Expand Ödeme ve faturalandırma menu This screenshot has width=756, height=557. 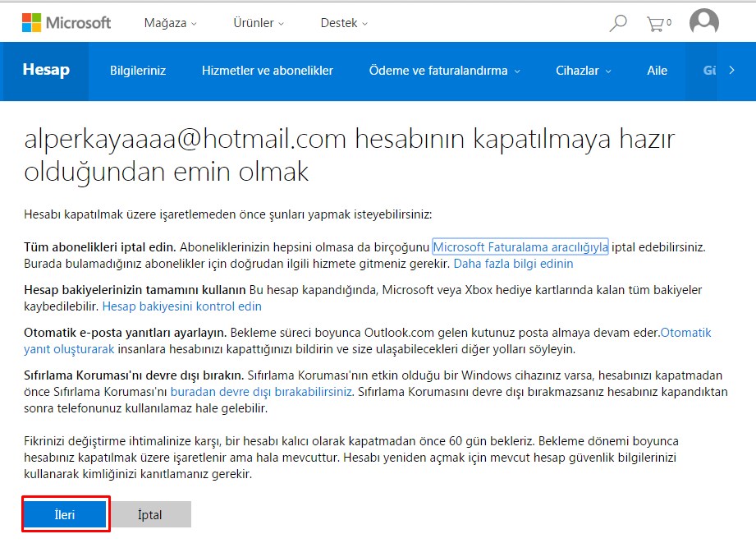pyautogui.click(x=444, y=71)
